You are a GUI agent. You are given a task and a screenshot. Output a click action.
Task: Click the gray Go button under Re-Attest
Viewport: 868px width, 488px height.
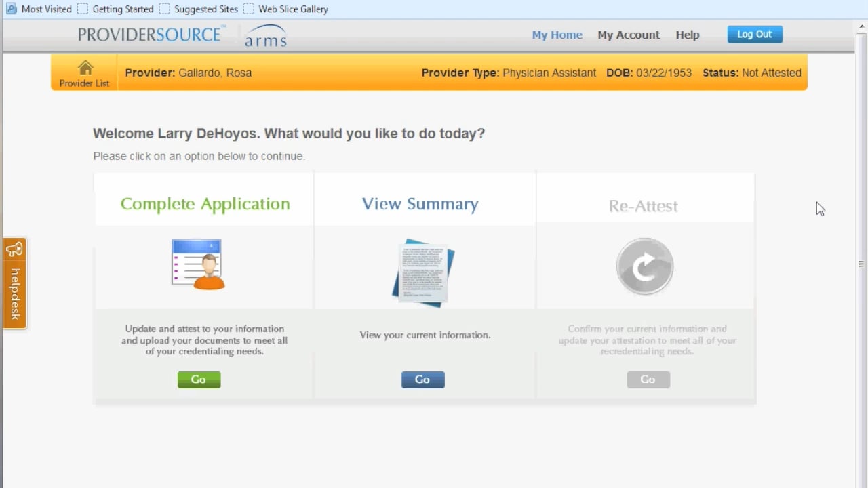[x=648, y=380]
